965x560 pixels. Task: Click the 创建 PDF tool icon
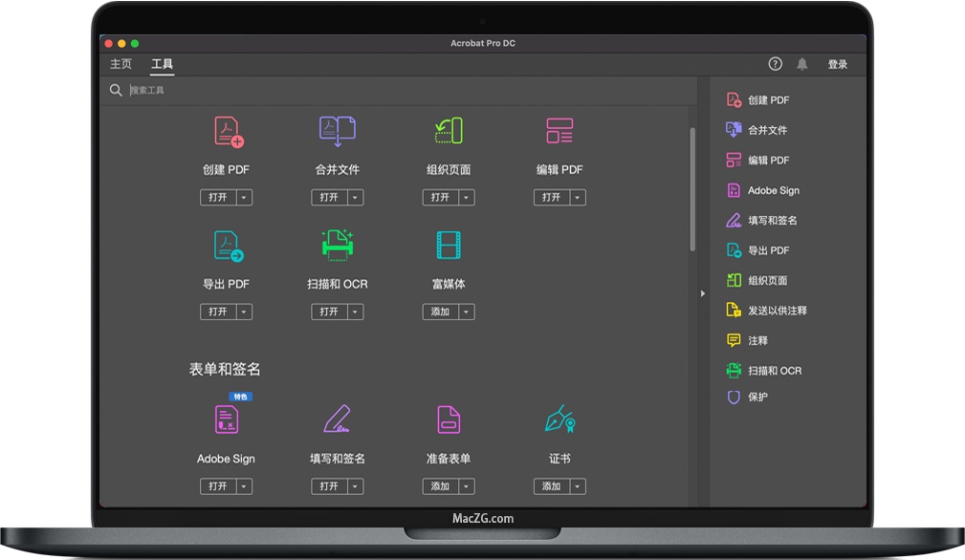click(x=228, y=132)
